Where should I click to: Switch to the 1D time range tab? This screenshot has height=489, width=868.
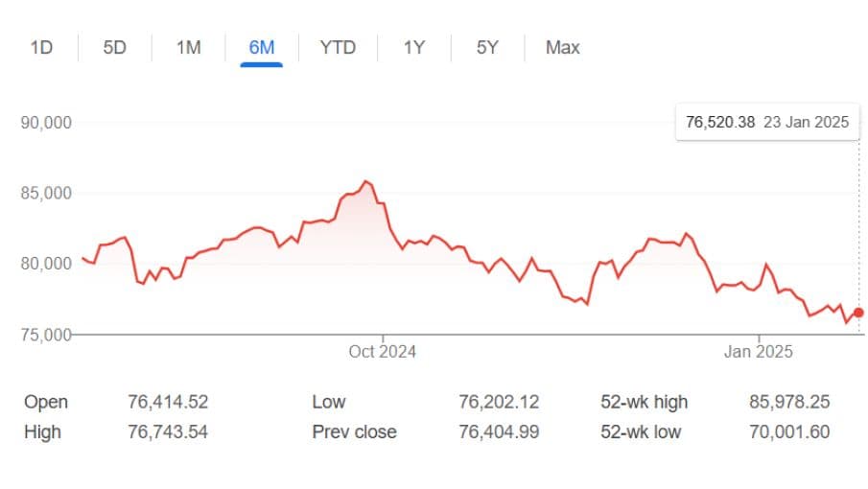pos(41,47)
